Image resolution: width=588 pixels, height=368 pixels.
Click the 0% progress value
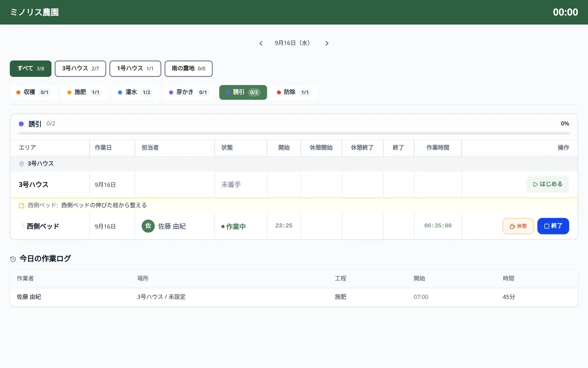(565, 124)
